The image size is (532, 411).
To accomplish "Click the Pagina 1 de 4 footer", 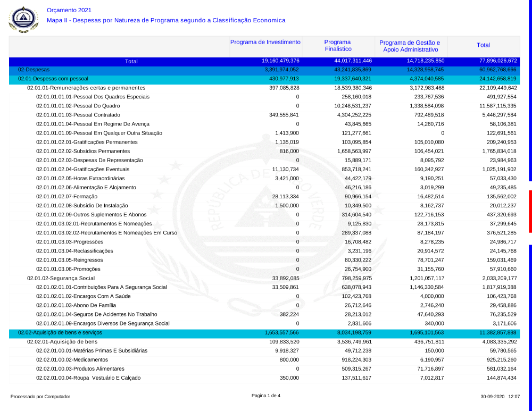I will click(x=265, y=396).
